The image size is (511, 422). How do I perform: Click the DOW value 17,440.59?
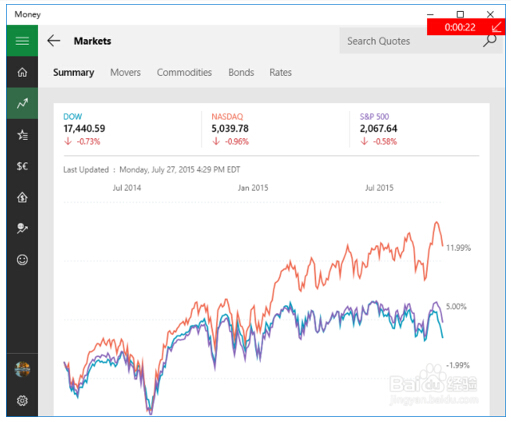pyautogui.click(x=84, y=128)
